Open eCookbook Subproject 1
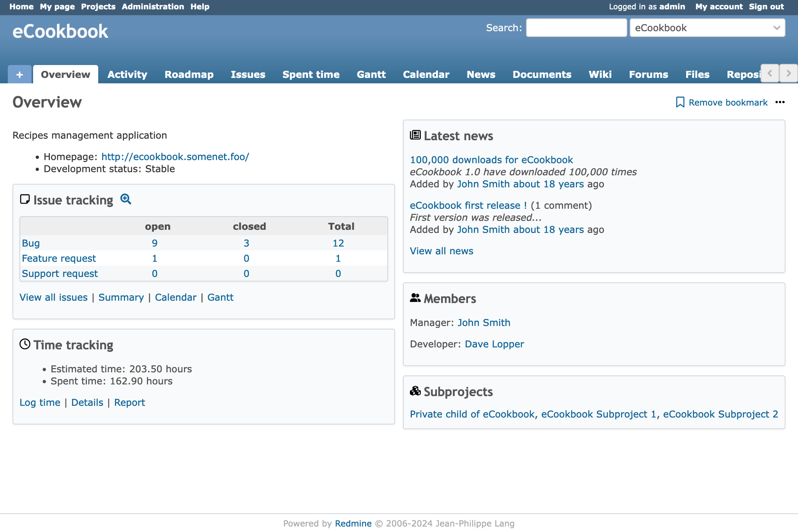The image size is (798, 532). click(x=598, y=414)
